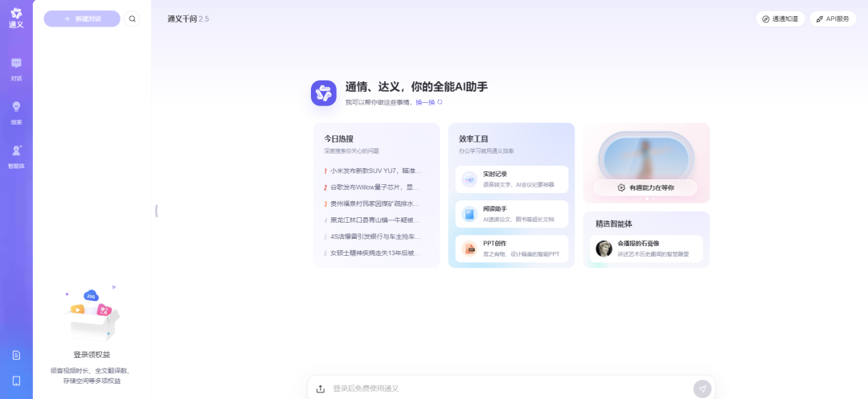Open the 智能体 agents section

point(16,157)
